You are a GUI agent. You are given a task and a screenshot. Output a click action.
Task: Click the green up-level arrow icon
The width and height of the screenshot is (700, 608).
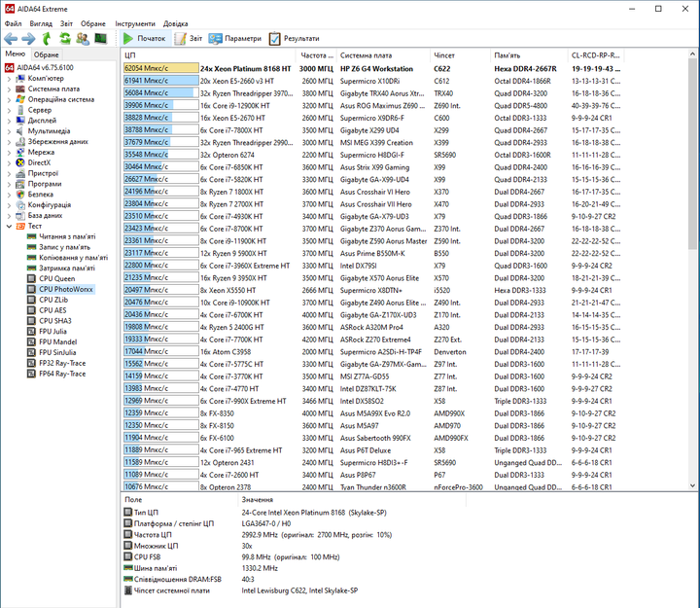pos(47,38)
